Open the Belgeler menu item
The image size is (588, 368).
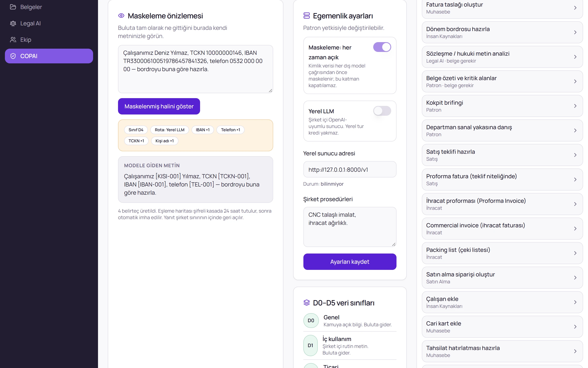(x=49, y=7)
